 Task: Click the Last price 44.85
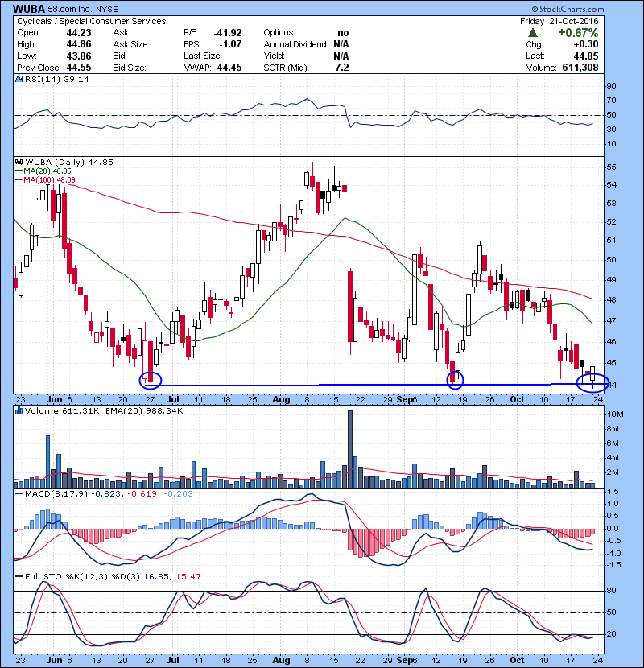click(x=586, y=56)
